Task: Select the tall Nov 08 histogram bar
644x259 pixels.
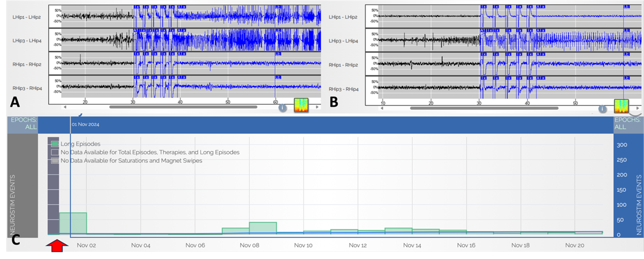Action: click(263, 228)
